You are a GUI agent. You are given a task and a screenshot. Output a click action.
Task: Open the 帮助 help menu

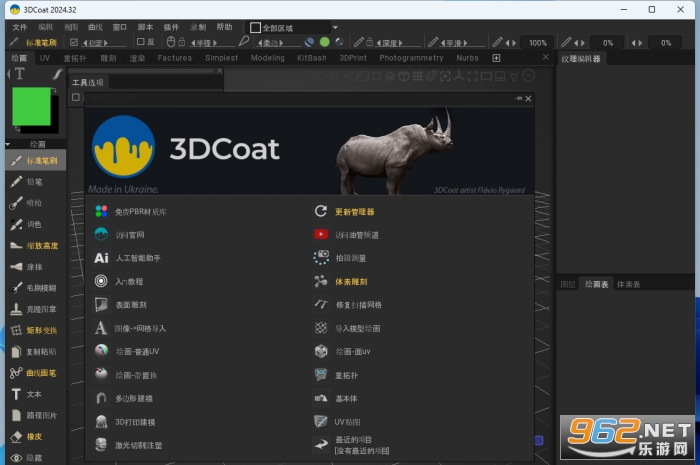(x=224, y=27)
